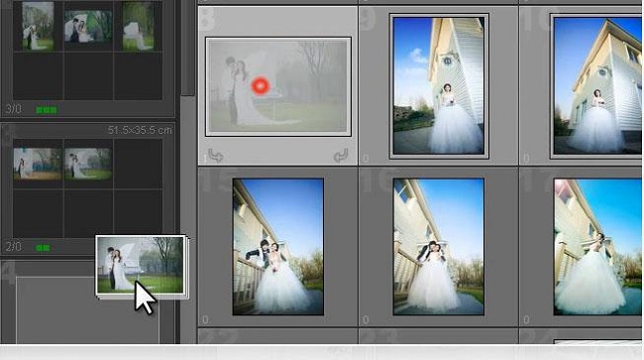Click the empty third slot of 51.5×35.5 cm page

(x=138, y=164)
